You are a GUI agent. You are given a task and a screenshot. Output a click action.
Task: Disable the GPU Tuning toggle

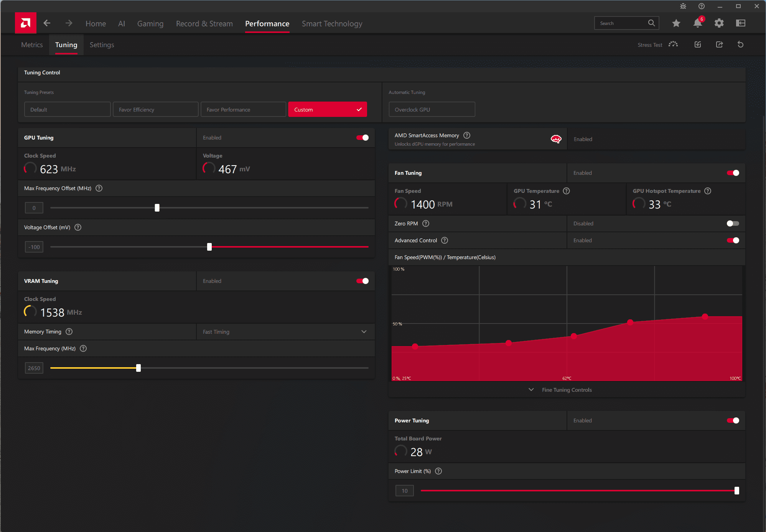(x=362, y=138)
